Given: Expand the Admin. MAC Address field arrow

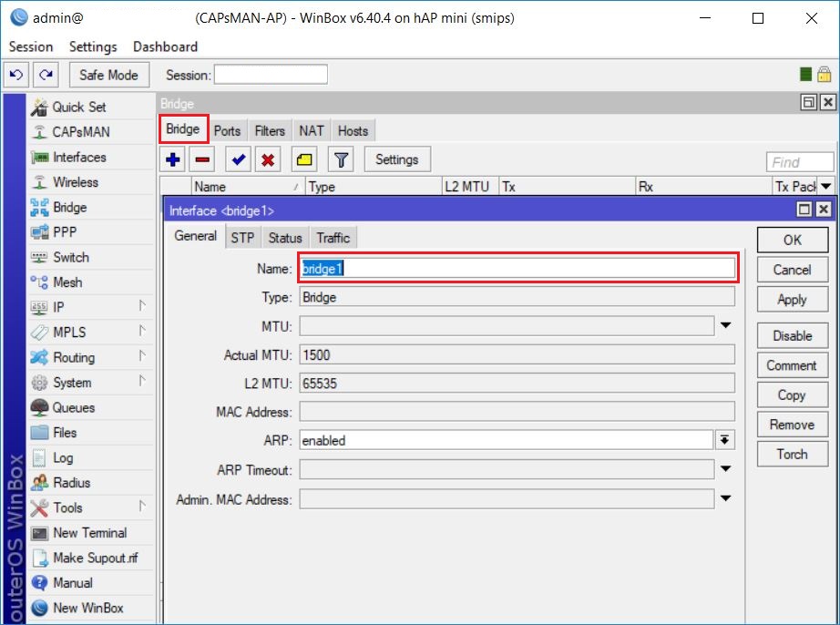Looking at the screenshot, I should pyautogui.click(x=726, y=498).
